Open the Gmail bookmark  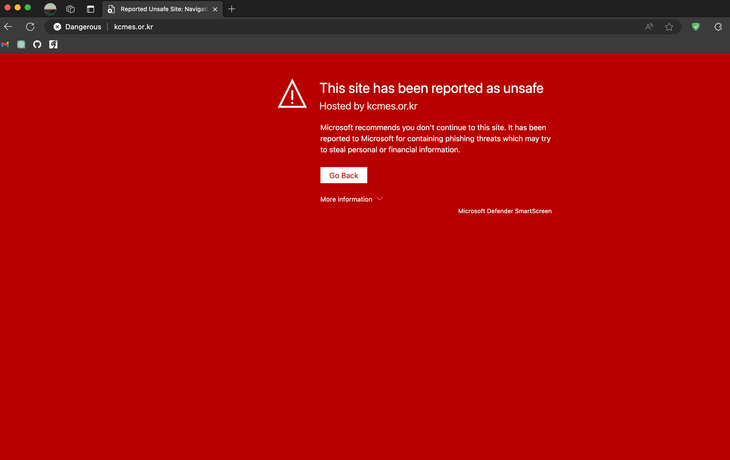point(5,44)
